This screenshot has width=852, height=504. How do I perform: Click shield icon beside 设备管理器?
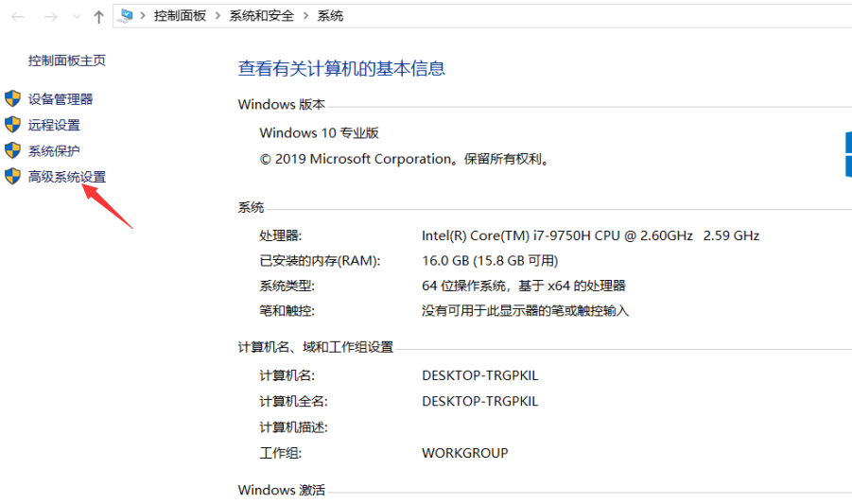point(12,98)
